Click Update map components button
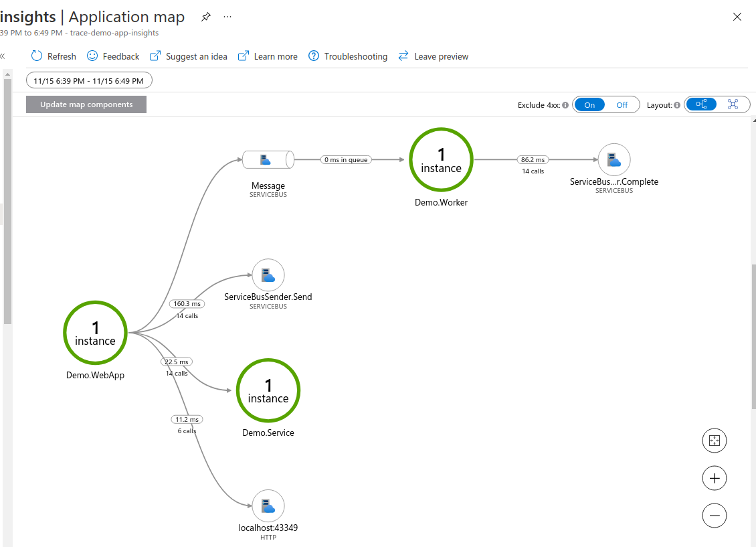This screenshot has width=756, height=547. point(86,104)
